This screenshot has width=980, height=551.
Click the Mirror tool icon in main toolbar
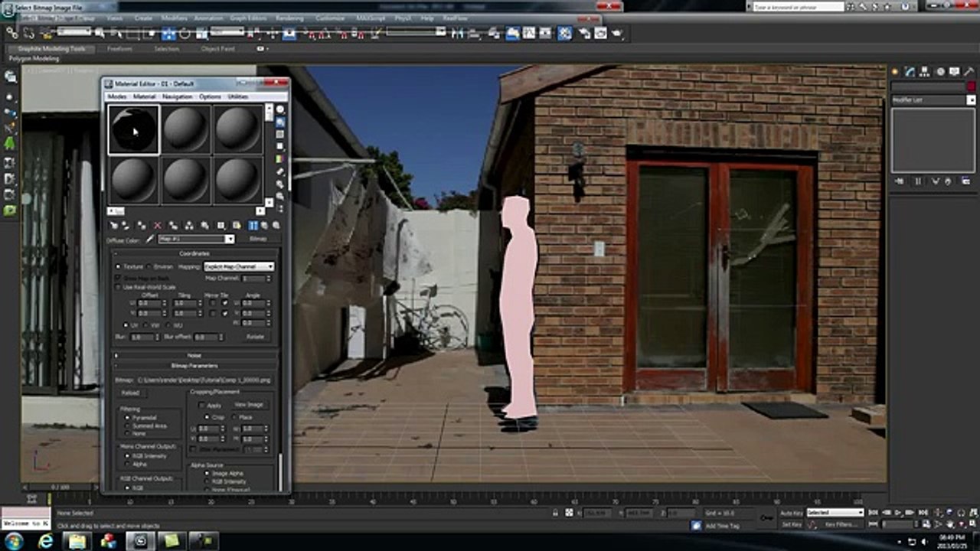pyautogui.click(x=458, y=34)
